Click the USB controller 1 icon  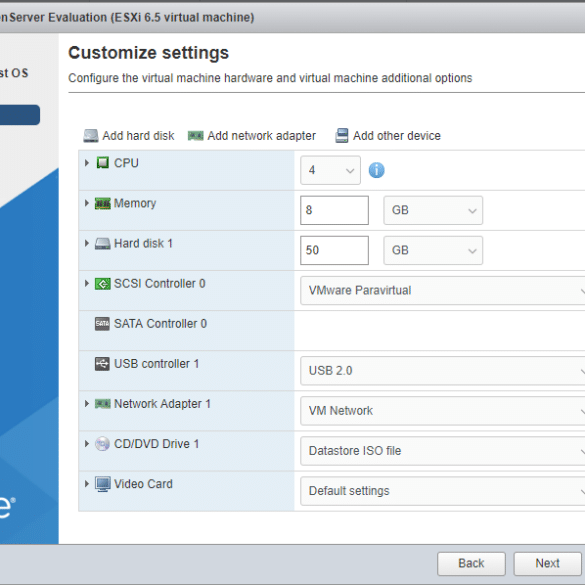click(x=102, y=364)
